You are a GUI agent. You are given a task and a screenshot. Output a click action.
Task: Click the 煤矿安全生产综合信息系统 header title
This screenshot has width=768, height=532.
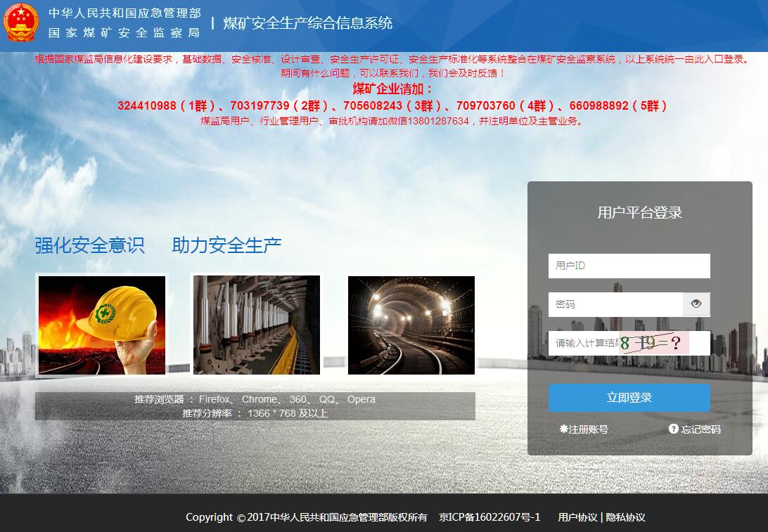pyautogui.click(x=308, y=22)
